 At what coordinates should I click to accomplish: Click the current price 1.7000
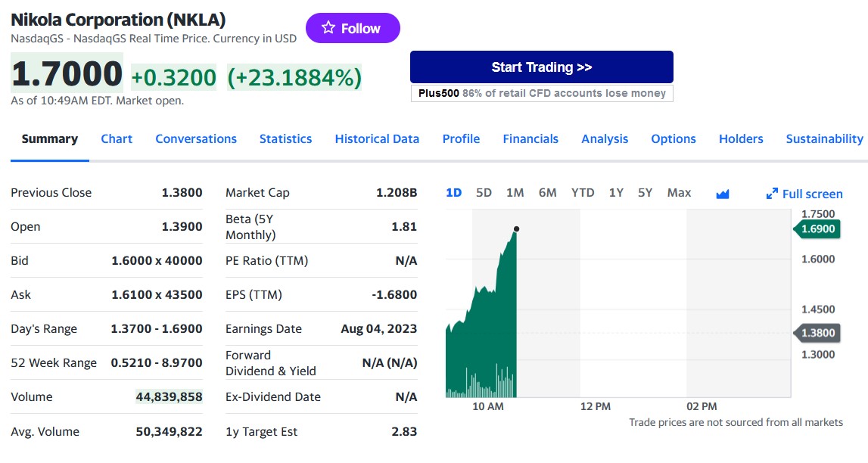click(x=67, y=73)
